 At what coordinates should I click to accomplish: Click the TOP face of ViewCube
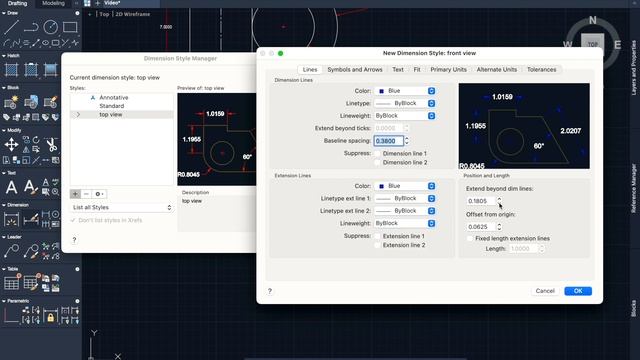point(592,44)
